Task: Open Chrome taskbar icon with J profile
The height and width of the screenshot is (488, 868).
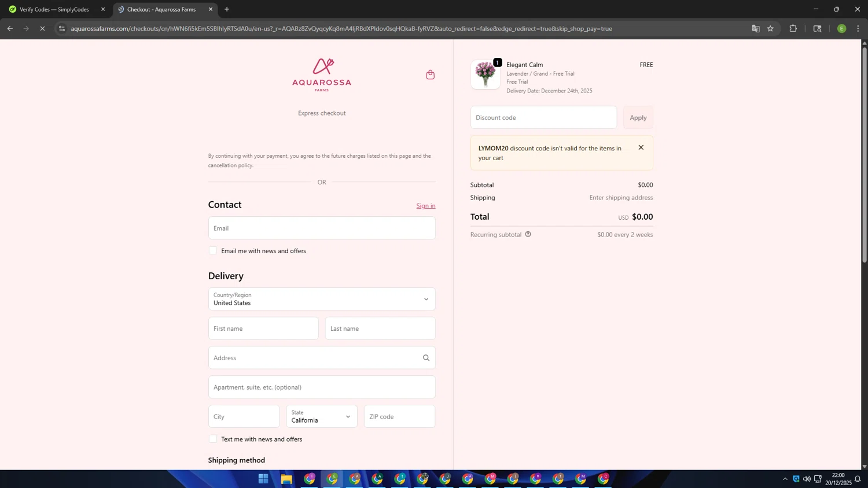Action: pyautogui.click(x=445, y=479)
